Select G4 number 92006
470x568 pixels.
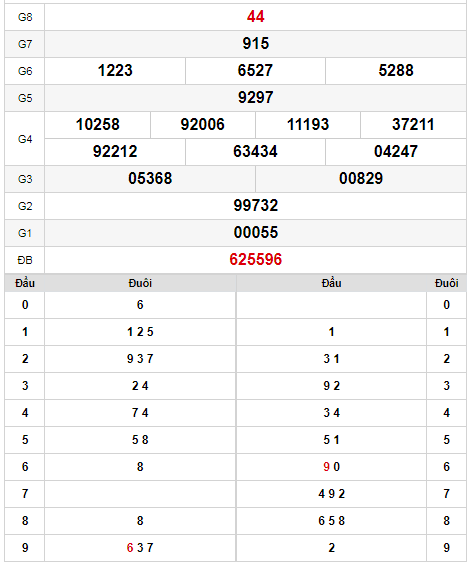[x=203, y=125]
